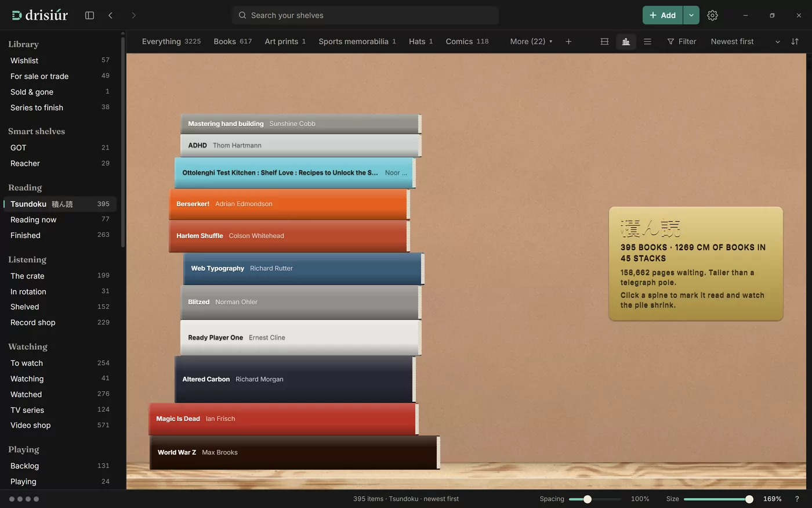Focus the Search your shelves field
812x508 pixels.
[365, 16]
